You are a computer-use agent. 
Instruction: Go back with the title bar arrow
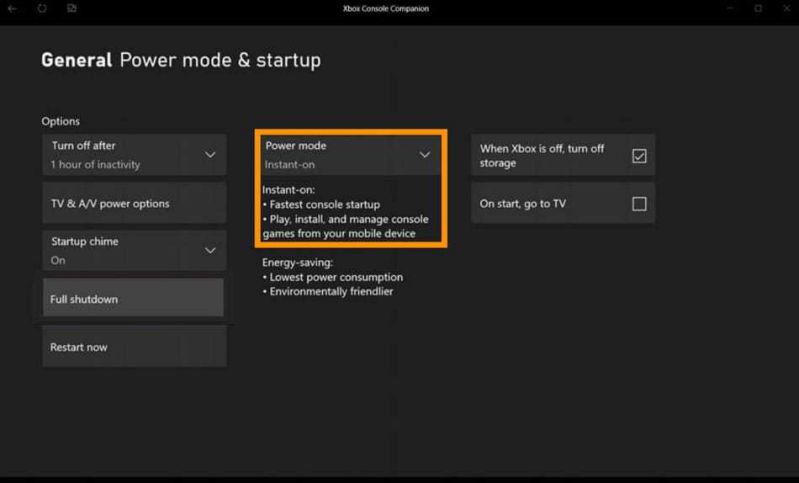12,9
